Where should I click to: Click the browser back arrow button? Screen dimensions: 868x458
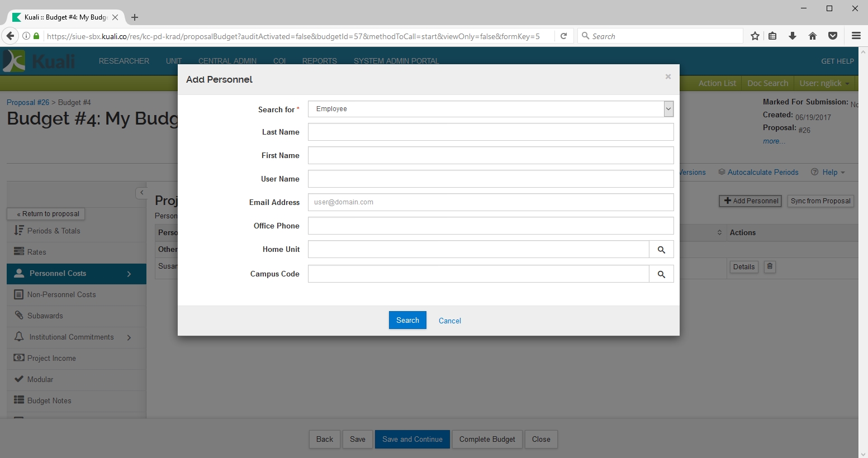(10, 36)
